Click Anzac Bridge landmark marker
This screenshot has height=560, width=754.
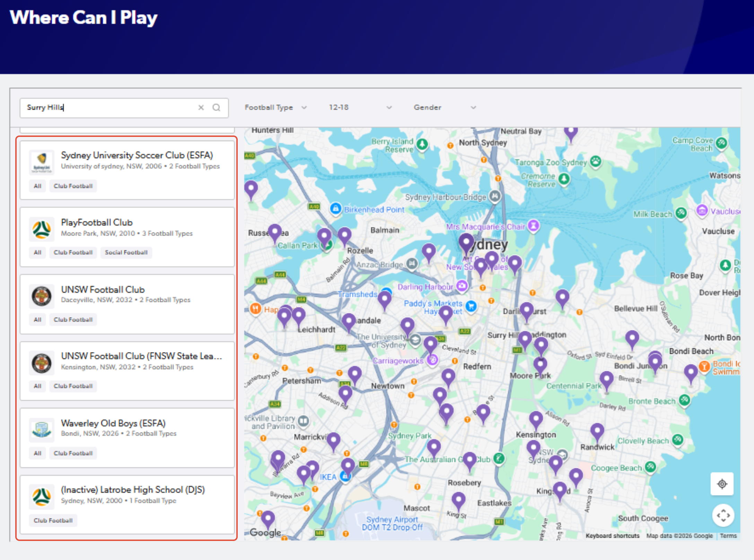tap(412, 264)
